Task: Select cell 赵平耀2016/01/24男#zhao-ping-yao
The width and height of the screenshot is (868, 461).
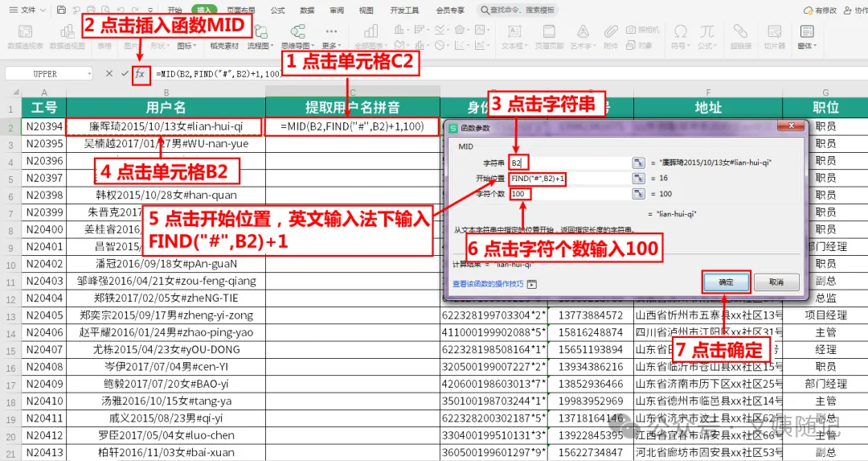Action: pos(166,332)
